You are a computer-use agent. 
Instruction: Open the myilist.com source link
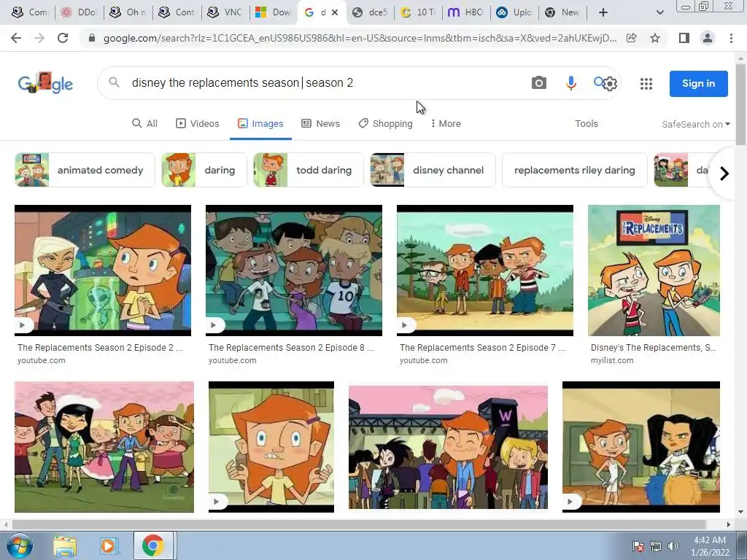(x=612, y=360)
